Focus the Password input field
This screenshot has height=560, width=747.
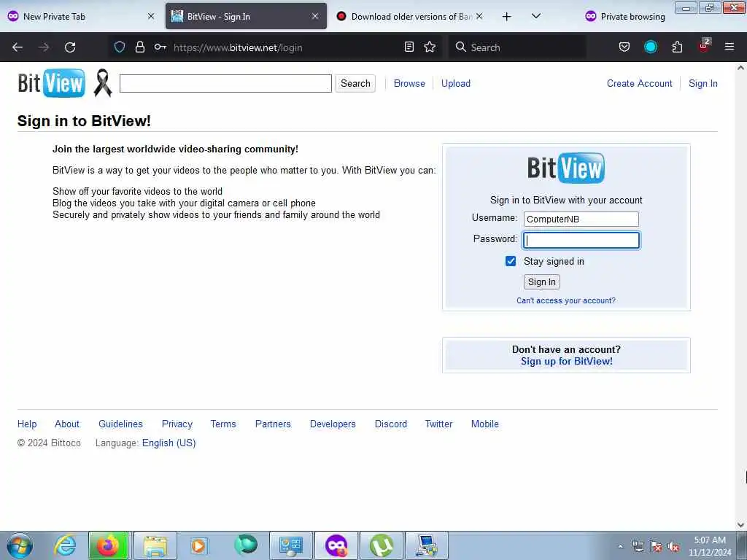click(581, 240)
